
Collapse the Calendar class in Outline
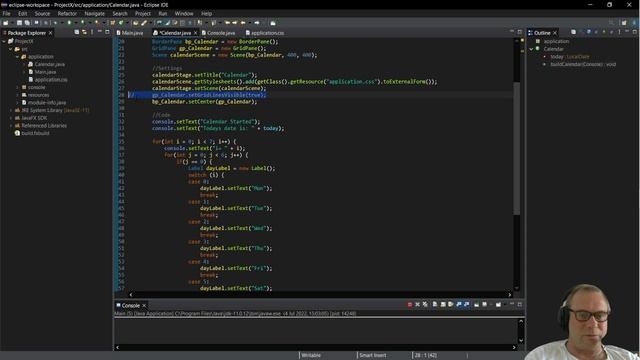tap(531, 49)
